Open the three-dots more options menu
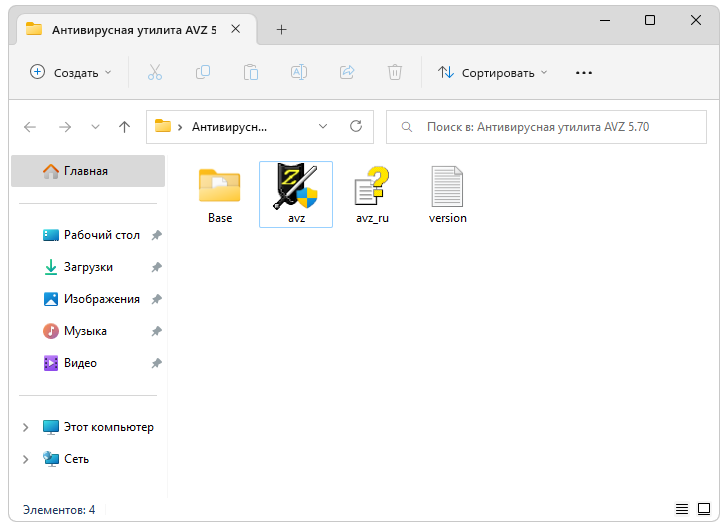724x529 pixels. (584, 72)
